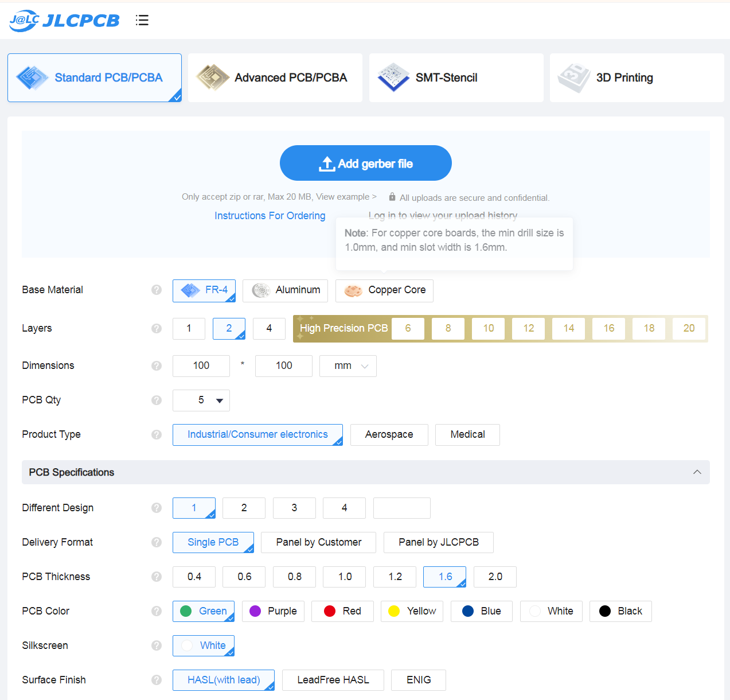Open the PCB Qty dropdown
Screen dimensions: 730x700
(x=201, y=400)
